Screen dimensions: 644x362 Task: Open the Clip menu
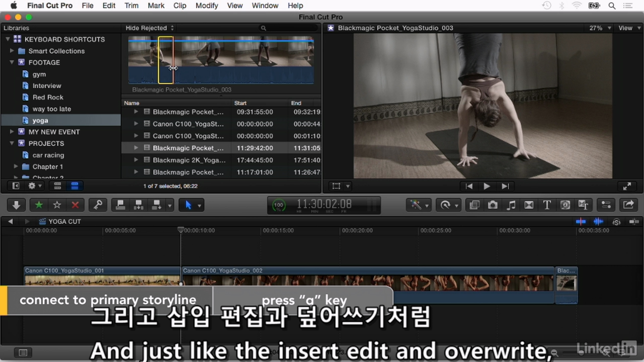click(x=180, y=6)
